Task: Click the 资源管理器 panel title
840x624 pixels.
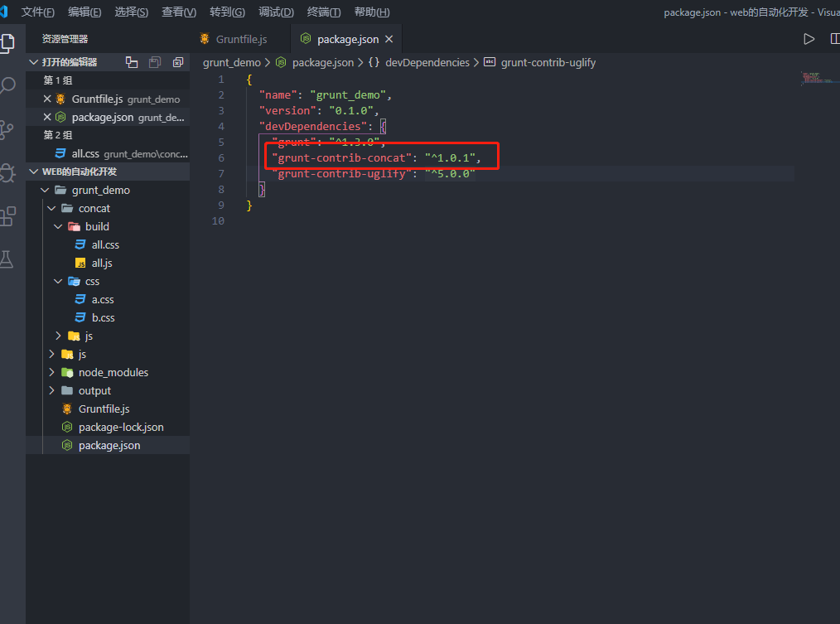Action: [65, 39]
